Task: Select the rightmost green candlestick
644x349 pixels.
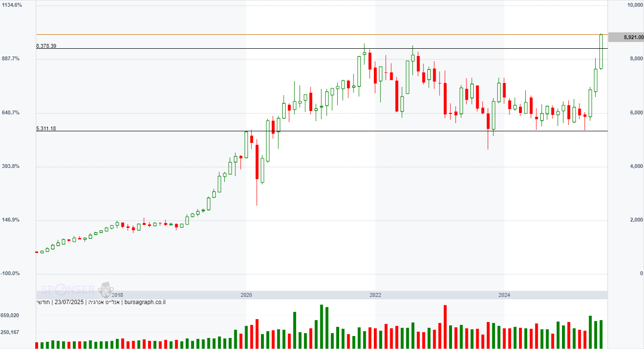Action: tap(601, 51)
